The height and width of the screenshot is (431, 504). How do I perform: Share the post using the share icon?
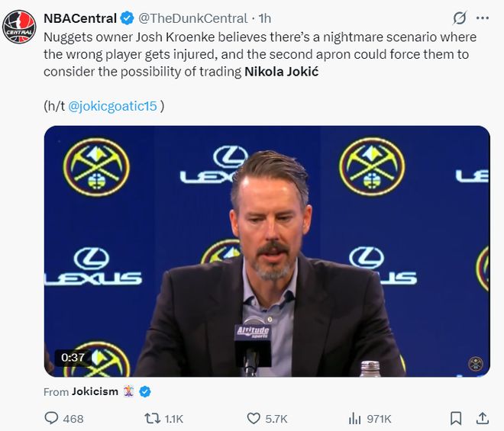pyautogui.click(x=483, y=418)
